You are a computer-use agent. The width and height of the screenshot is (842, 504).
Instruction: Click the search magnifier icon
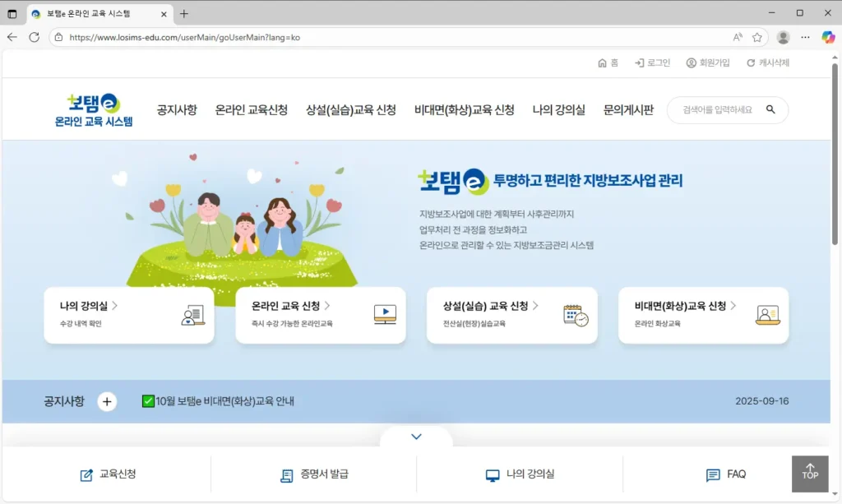pos(770,109)
